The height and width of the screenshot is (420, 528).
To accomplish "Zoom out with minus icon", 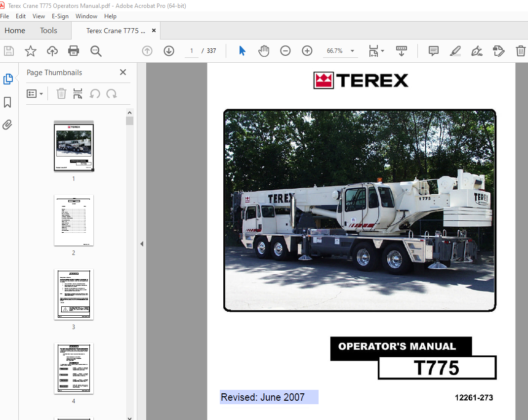I will point(285,51).
